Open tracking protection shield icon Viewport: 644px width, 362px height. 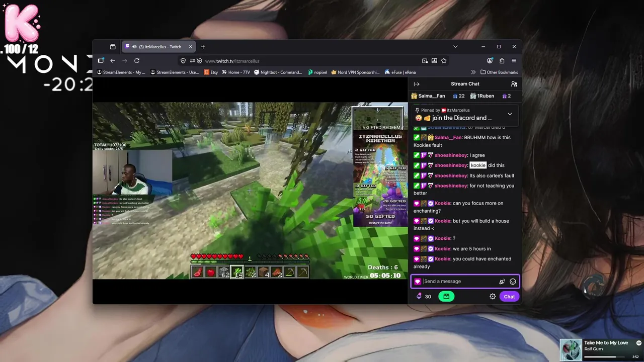183,61
